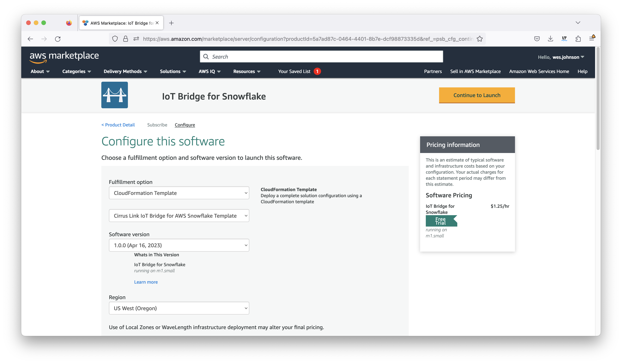Click the $1.25/hr price text
This screenshot has width=622, height=364.
500,206
